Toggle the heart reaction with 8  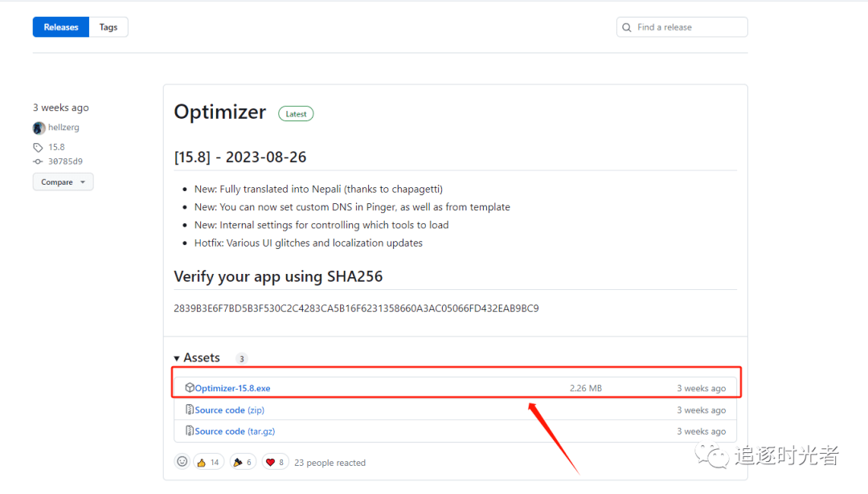click(275, 462)
